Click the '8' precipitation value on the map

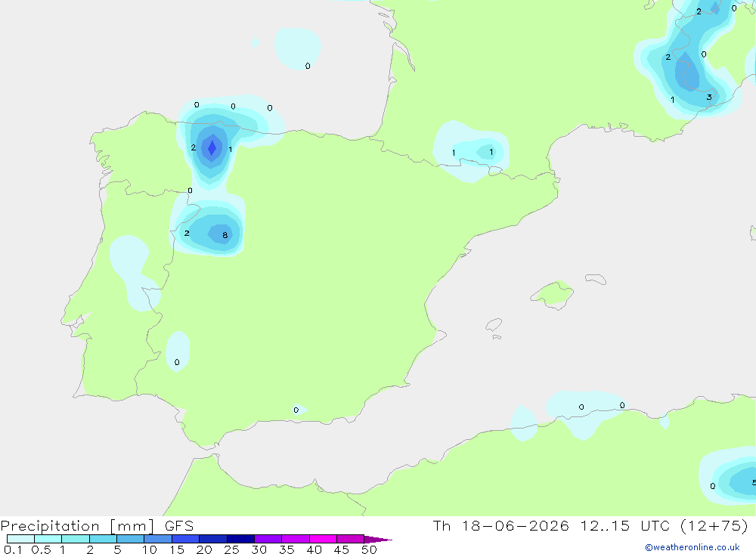click(225, 235)
